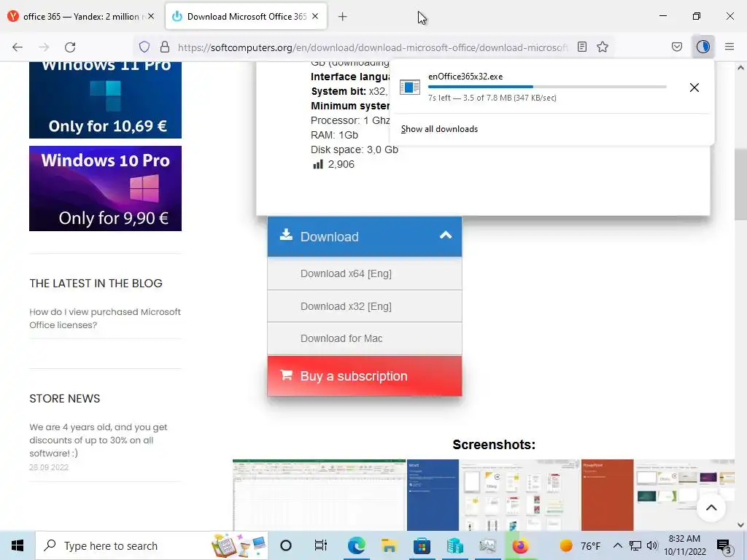Cancel the enOffice365x32.exe download

694,87
